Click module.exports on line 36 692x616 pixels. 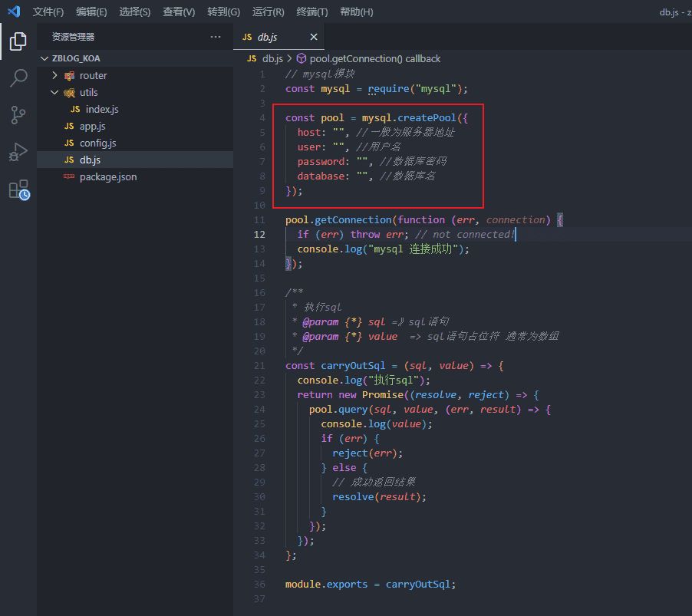pos(326,584)
